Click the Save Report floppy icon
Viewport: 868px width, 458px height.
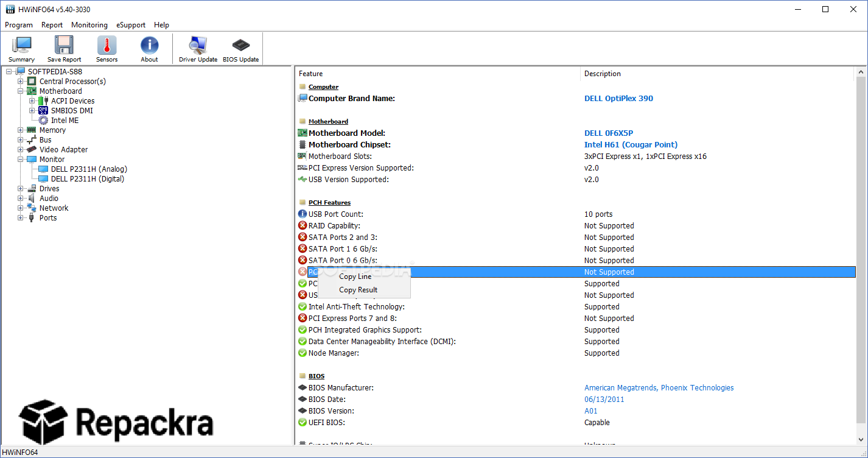(x=64, y=45)
